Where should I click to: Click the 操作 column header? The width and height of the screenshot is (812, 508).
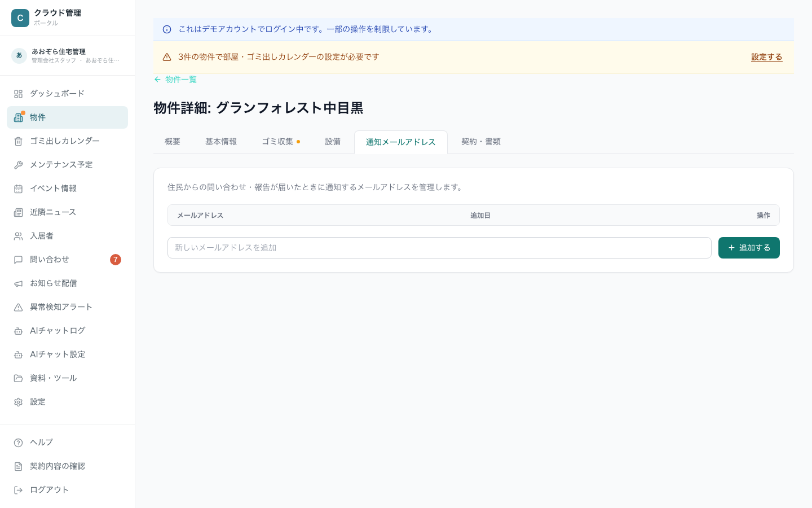tap(764, 216)
